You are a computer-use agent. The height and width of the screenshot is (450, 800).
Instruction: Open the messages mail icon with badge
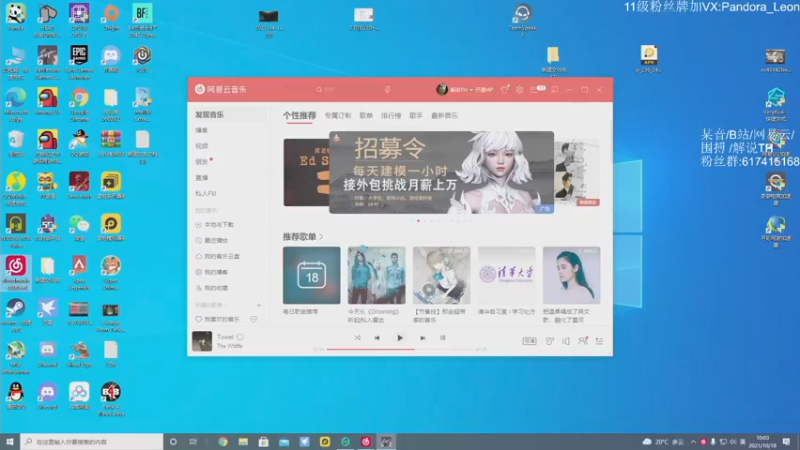click(x=534, y=89)
